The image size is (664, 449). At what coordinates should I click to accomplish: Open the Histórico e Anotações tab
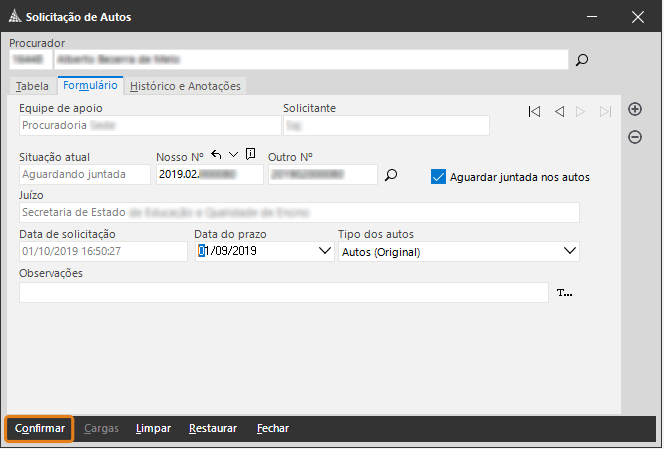pyautogui.click(x=185, y=86)
